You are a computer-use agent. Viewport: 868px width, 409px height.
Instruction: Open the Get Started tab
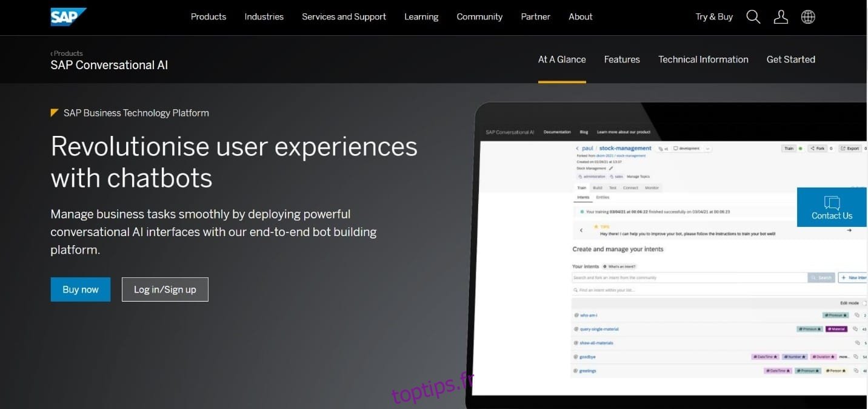pyautogui.click(x=790, y=59)
